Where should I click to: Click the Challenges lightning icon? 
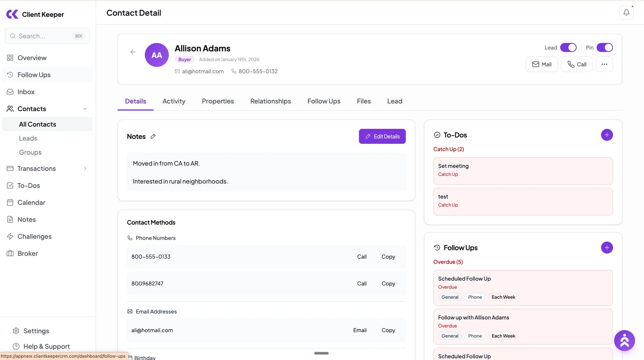click(10, 236)
